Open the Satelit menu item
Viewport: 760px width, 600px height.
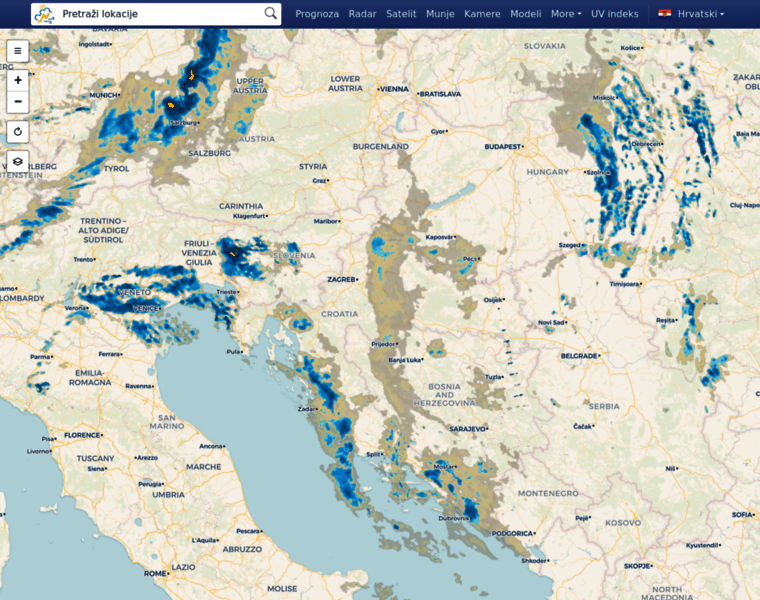pyautogui.click(x=401, y=14)
